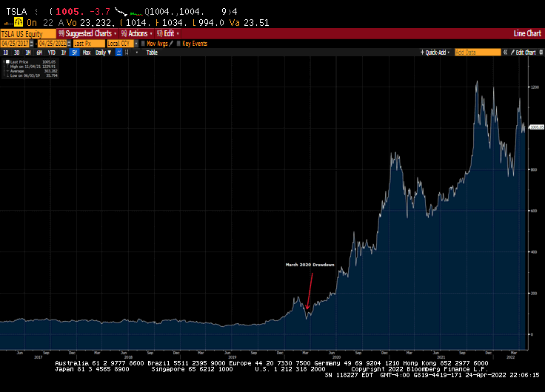Click the Add Data input field
545x392 pixels.
coord(478,53)
